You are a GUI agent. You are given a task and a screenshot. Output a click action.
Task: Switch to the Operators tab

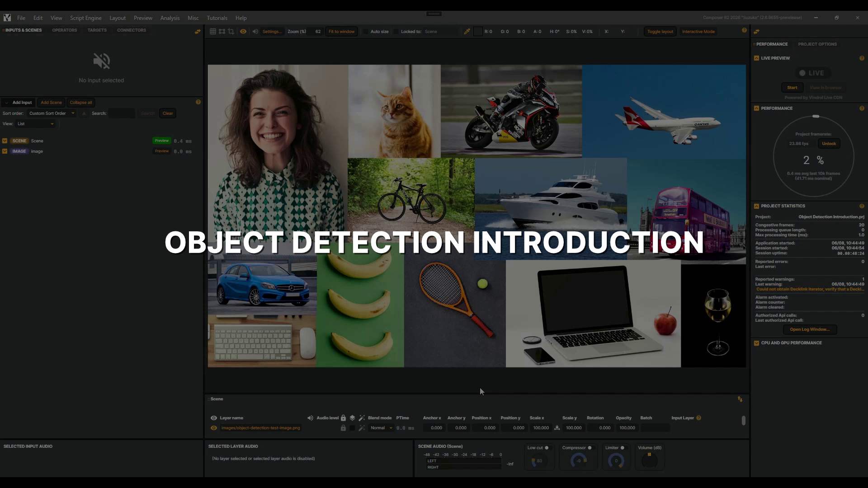click(65, 30)
